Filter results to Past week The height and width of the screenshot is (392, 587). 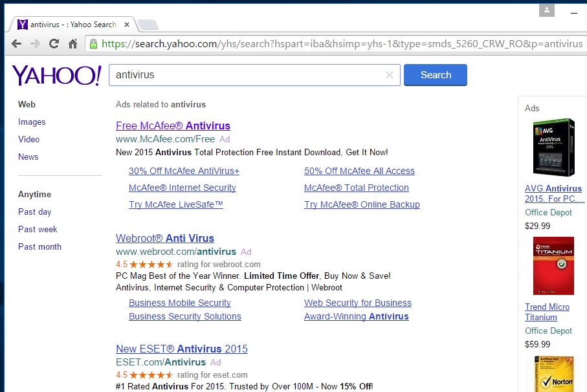[38, 229]
